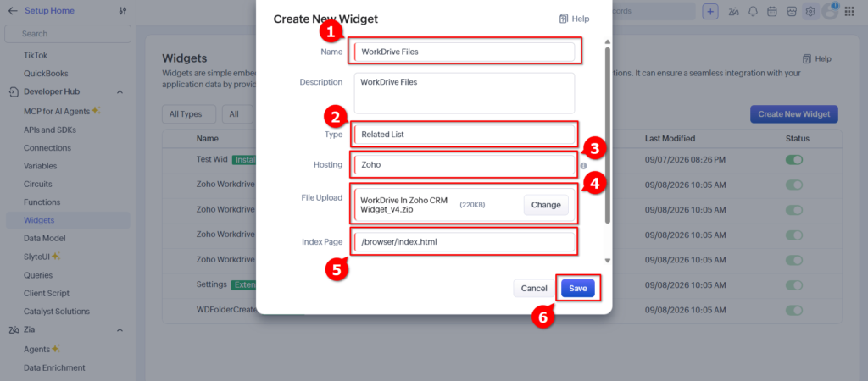Click the Setup Home link
The width and height of the screenshot is (868, 381).
(x=49, y=10)
